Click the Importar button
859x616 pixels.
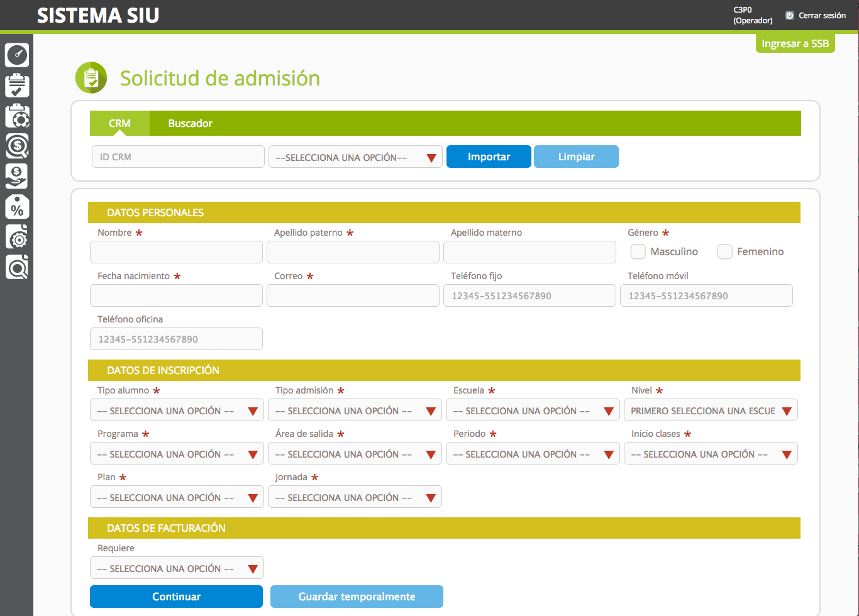click(x=489, y=157)
